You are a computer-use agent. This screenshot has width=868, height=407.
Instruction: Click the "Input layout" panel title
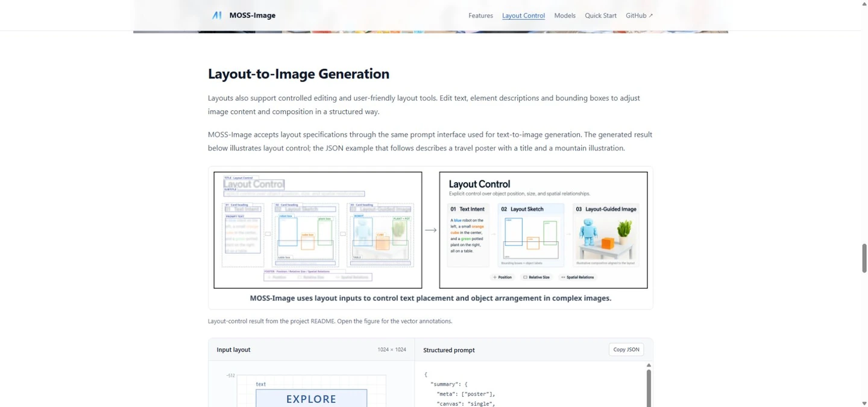(x=233, y=350)
